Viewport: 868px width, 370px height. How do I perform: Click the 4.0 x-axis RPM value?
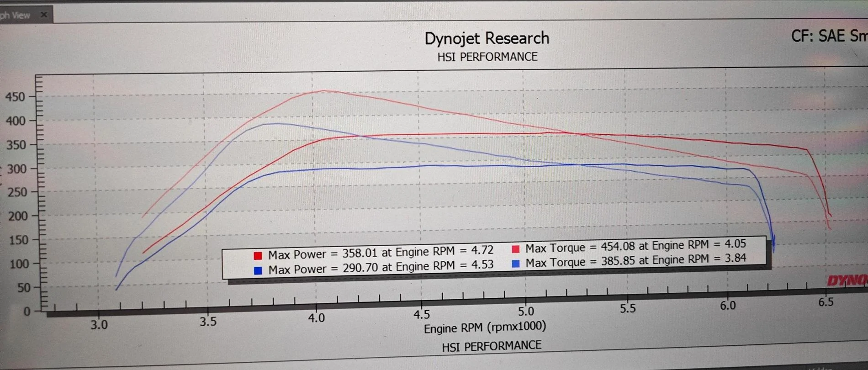[317, 317]
